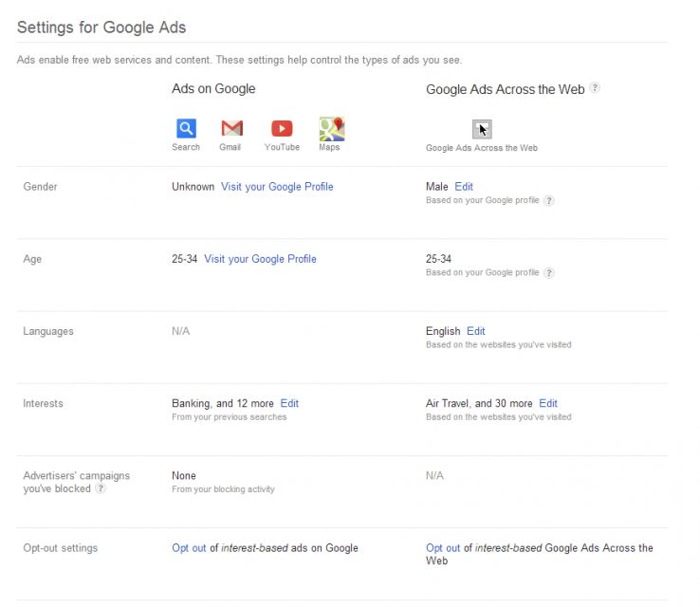
Task: Click the Google Maps icon
Action: tap(331, 128)
